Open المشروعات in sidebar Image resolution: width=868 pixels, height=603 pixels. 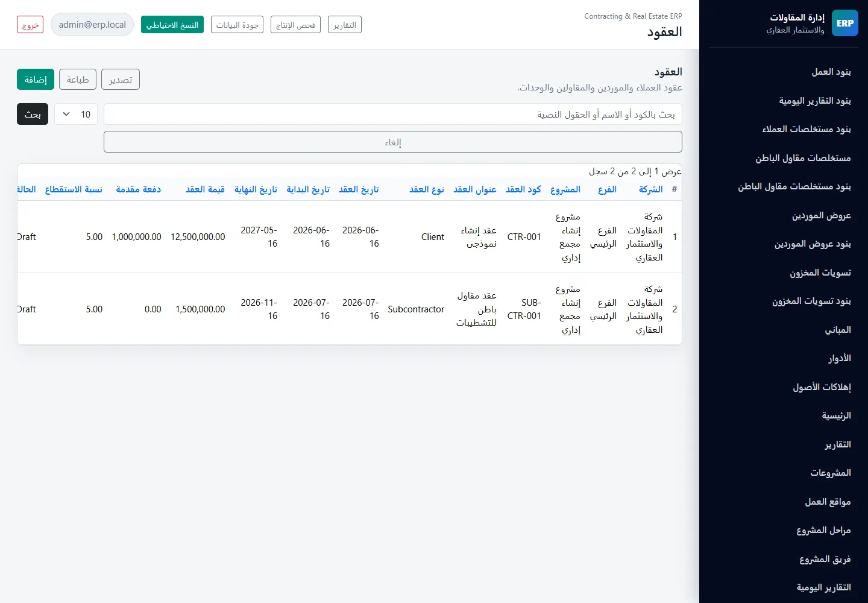(x=831, y=473)
